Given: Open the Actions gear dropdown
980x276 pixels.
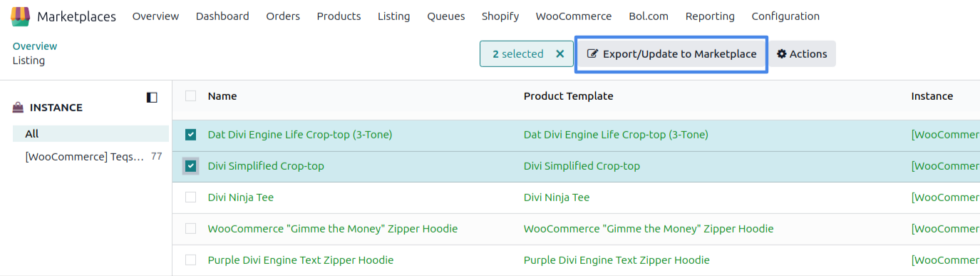Looking at the screenshot, I should click(x=802, y=54).
